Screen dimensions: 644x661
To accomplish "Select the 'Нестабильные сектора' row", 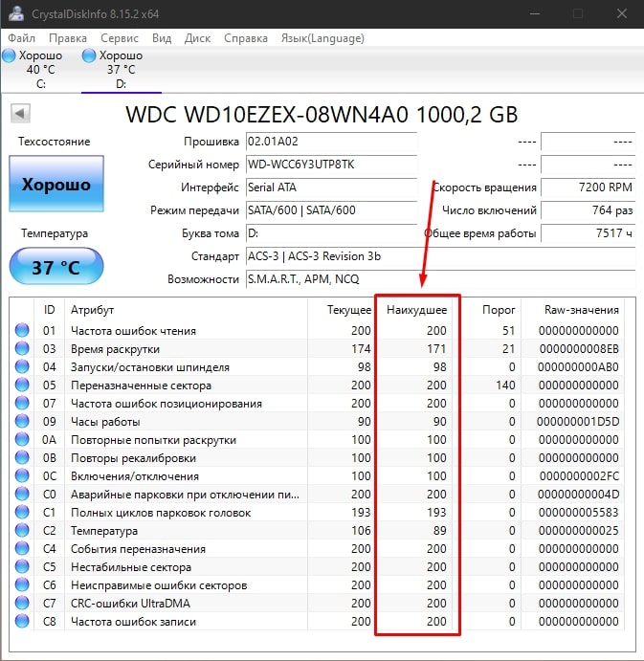I will (317, 566).
